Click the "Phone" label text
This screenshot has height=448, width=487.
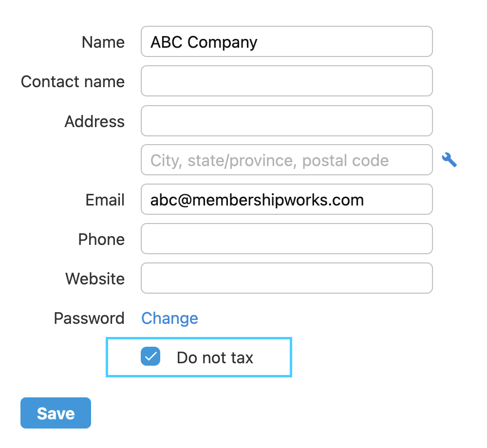(x=101, y=240)
